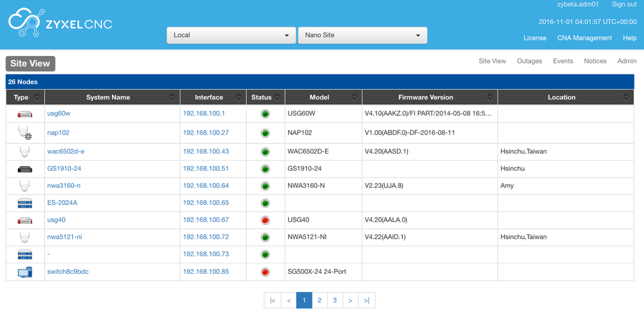
Task: Click the ES-2024A device type icon
Action: click(25, 203)
